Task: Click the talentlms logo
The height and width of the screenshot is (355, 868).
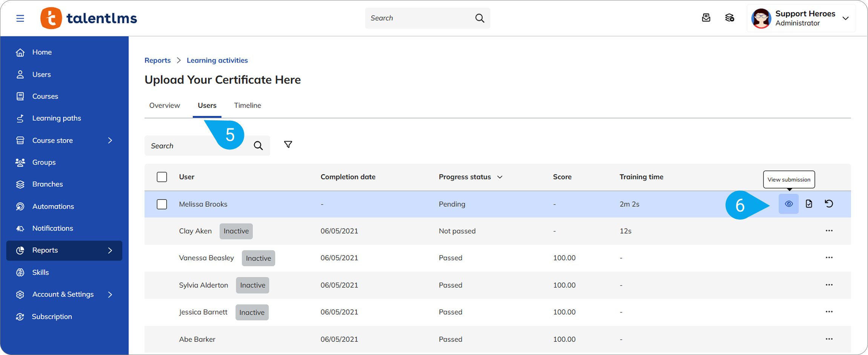Action: click(89, 18)
